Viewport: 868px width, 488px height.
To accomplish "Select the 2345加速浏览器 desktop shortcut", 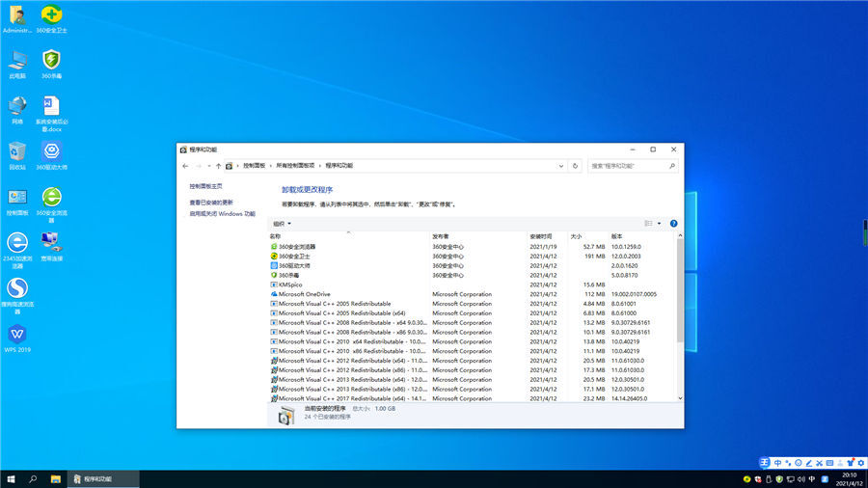I will coord(17,250).
